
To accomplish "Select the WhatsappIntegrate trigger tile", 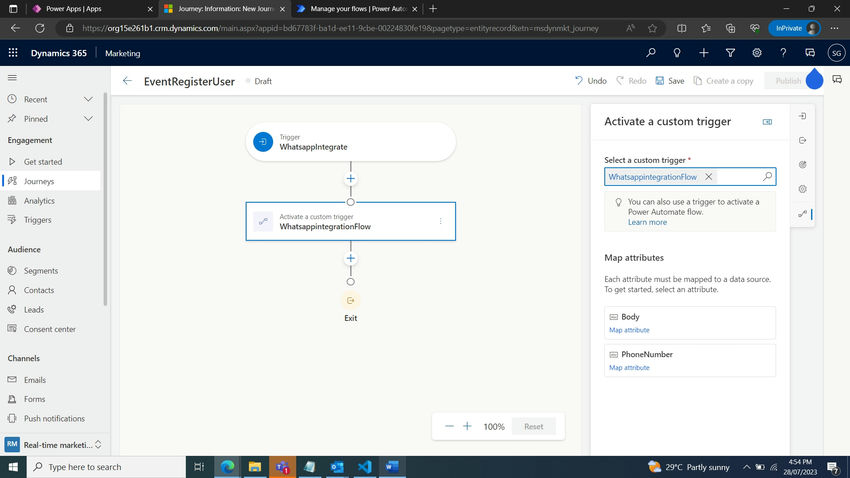I will coord(351,142).
